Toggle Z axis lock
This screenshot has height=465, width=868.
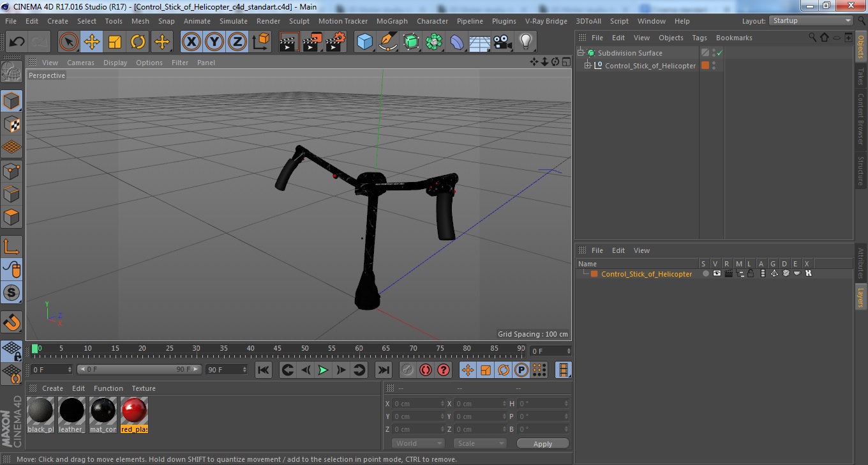tap(237, 42)
